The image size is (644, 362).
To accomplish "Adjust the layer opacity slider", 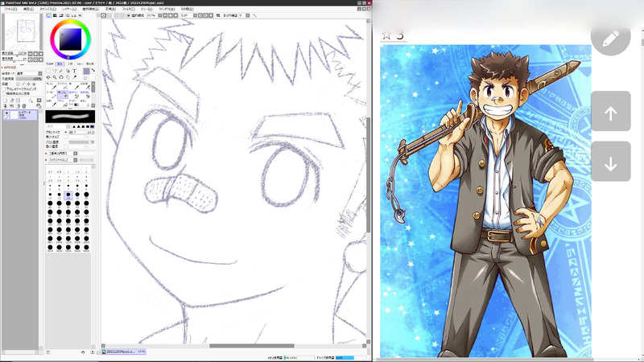I will point(29,79).
